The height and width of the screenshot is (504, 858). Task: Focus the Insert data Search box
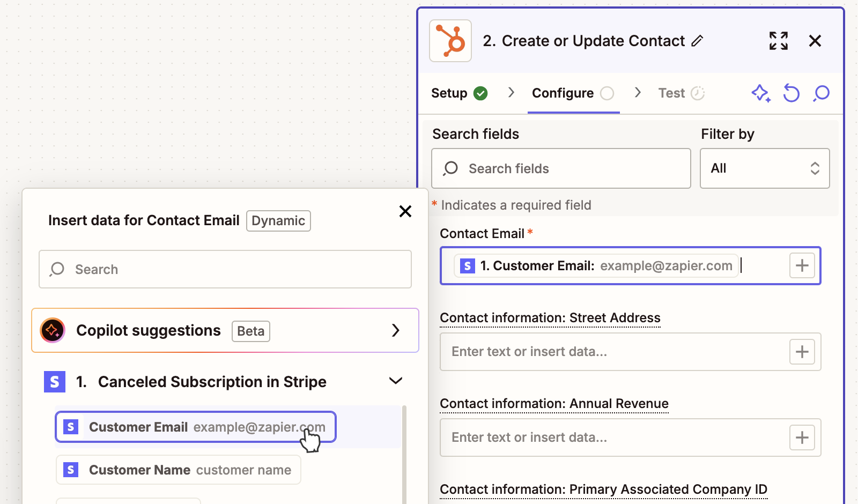point(225,269)
